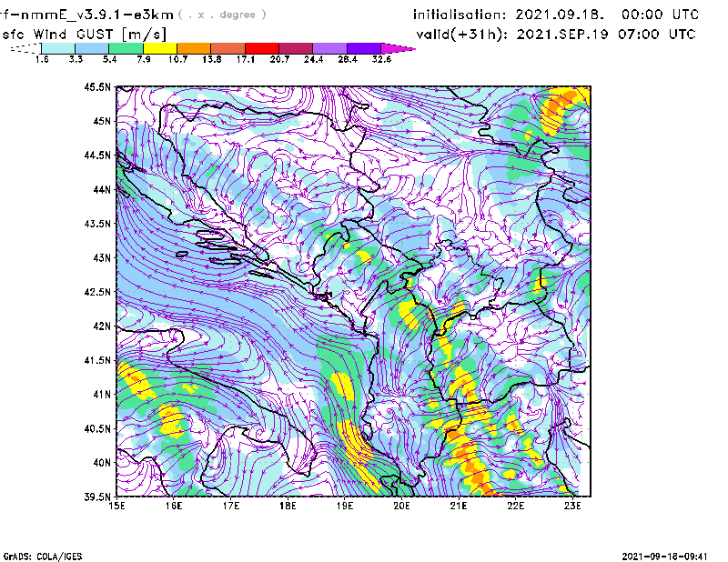Click the coral 13.8-17.1 legend swatch

(228, 48)
